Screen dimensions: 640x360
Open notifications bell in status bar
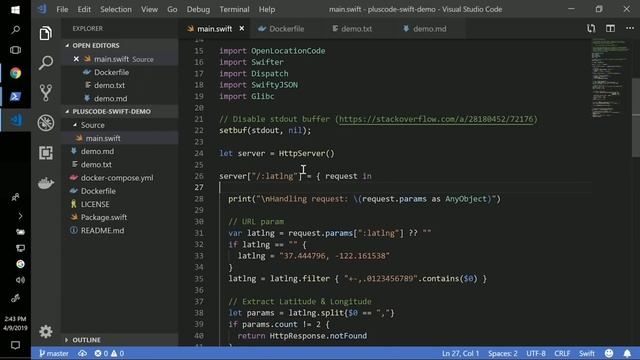coord(627,353)
